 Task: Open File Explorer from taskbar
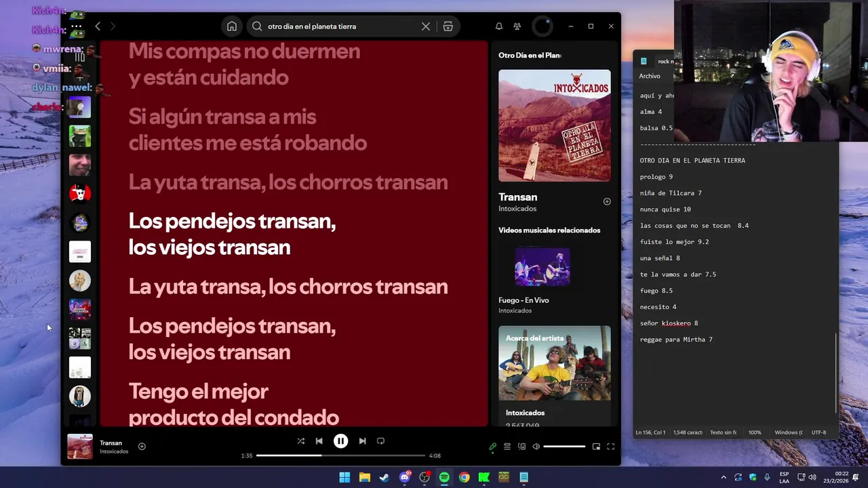(x=364, y=477)
